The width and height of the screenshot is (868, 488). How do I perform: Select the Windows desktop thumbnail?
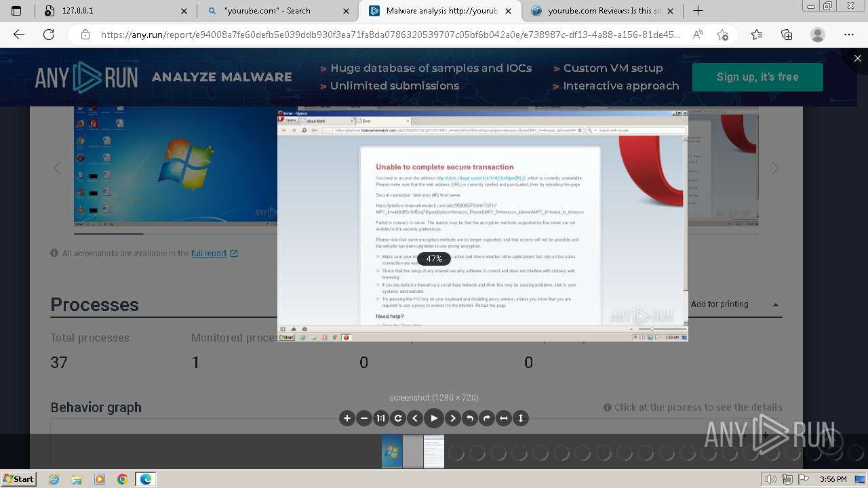point(392,451)
